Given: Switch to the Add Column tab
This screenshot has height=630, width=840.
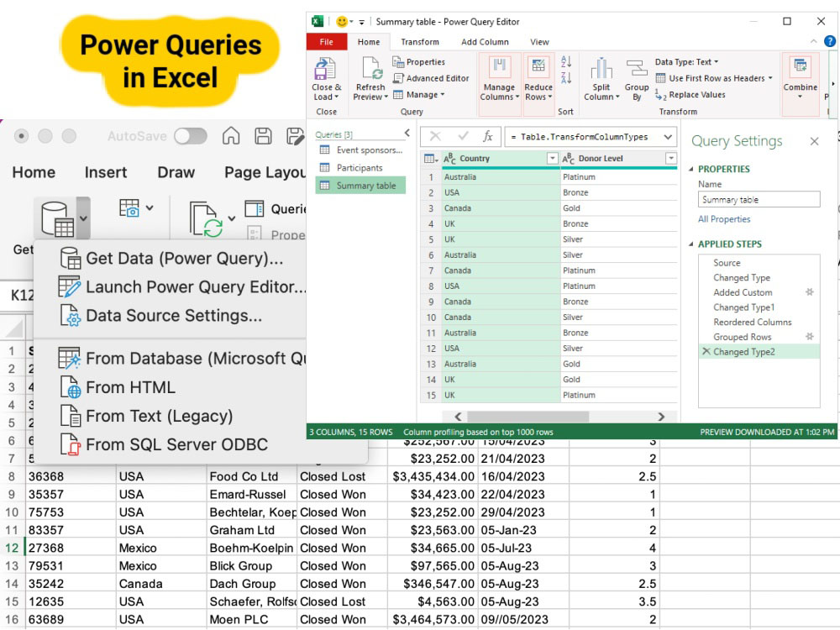Looking at the screenshot, I should click(x=485, y=42).
